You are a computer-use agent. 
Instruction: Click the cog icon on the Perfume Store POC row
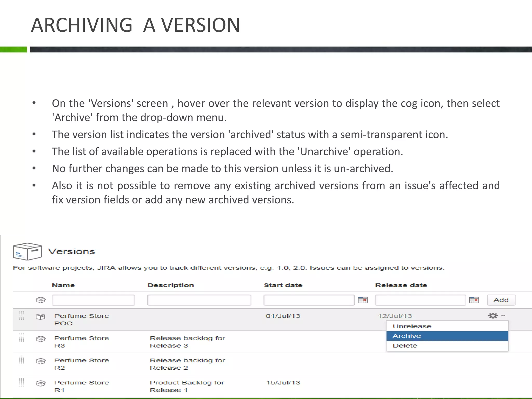[493, 316]
